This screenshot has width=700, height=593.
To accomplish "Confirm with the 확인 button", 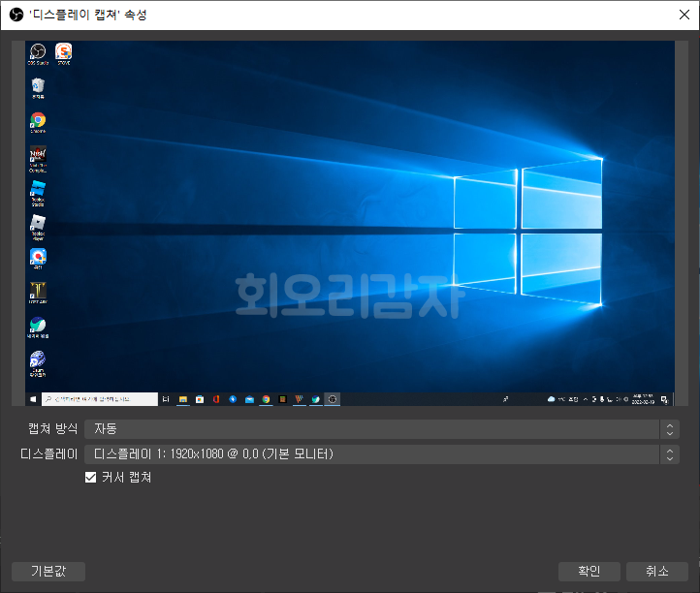I will coord(589,572).
